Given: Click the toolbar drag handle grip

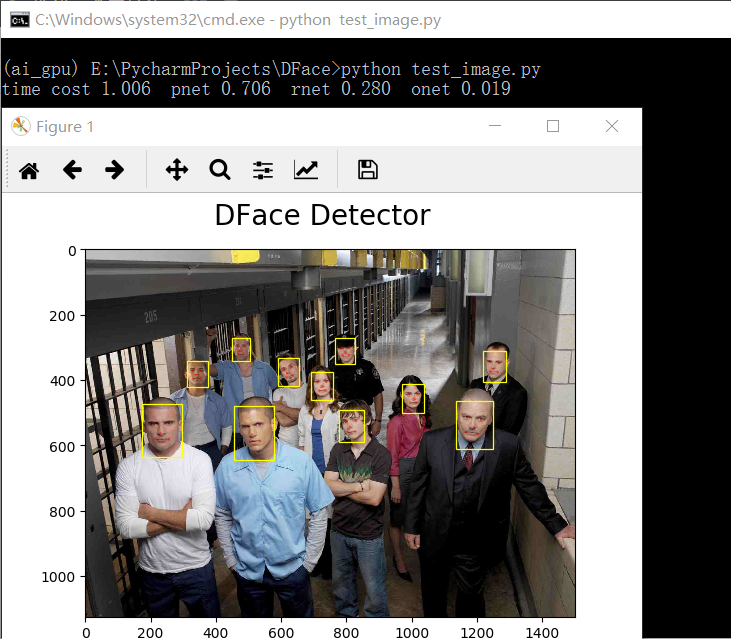Looking at the screenshot, I should pos(7,170).
